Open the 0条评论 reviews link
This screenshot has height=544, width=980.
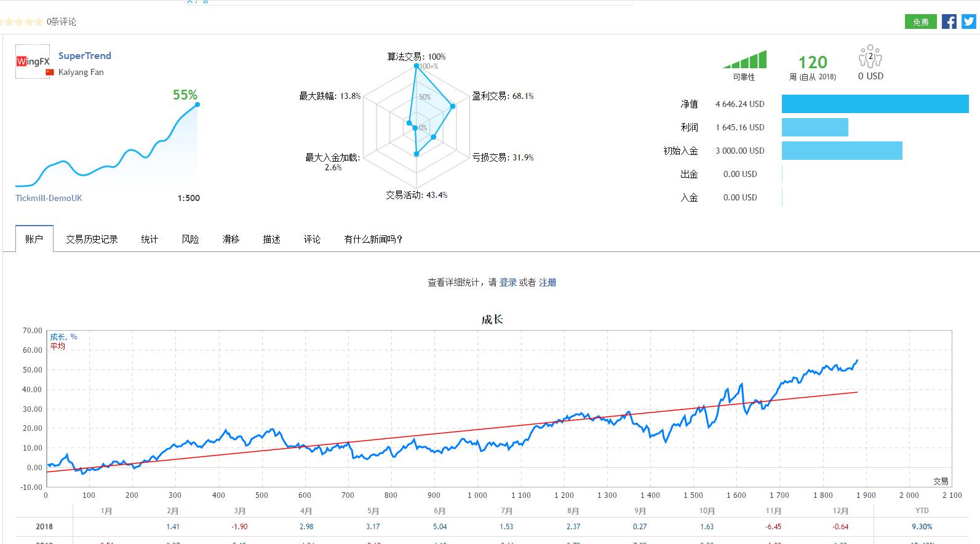[x=62, y=22]
